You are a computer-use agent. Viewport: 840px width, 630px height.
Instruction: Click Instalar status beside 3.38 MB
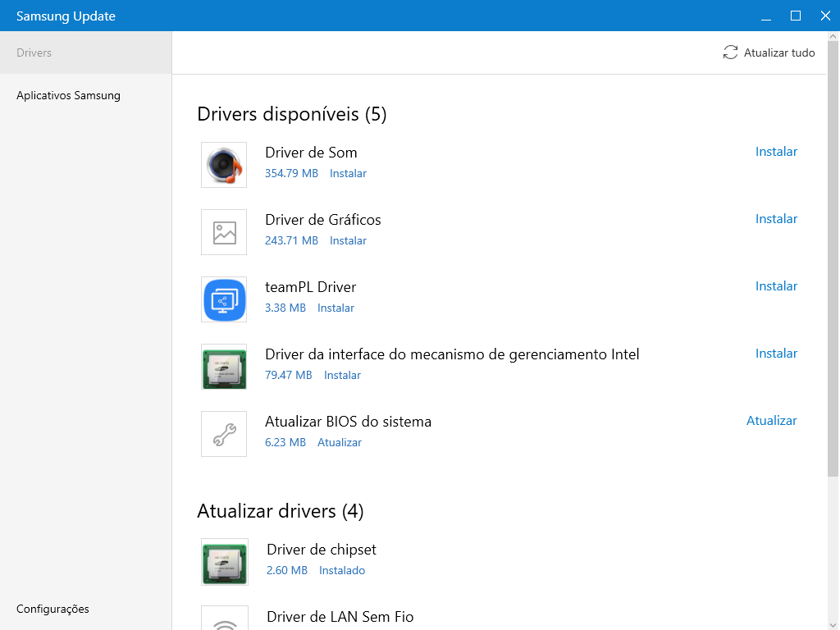[x=336, y=308]
